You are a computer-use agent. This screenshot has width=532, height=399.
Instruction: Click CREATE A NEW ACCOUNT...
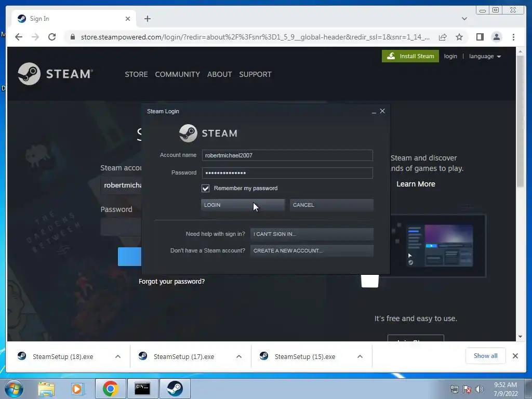pos(312,251)
